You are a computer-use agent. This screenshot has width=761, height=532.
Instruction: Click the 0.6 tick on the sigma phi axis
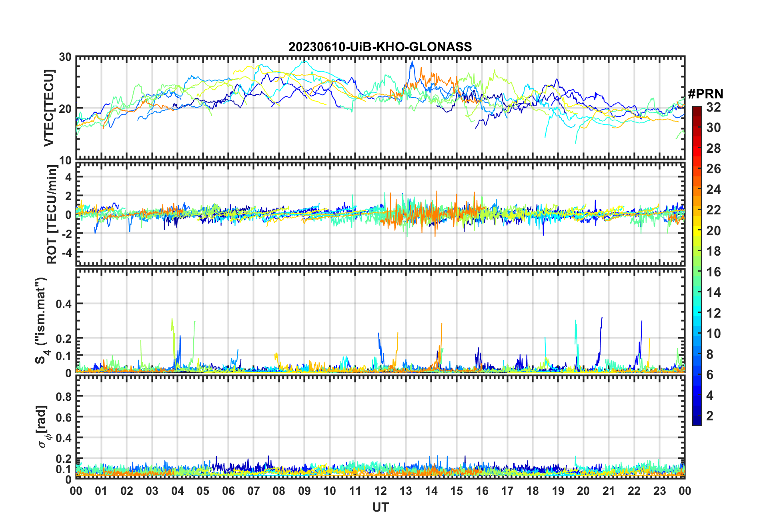[64, 418]
